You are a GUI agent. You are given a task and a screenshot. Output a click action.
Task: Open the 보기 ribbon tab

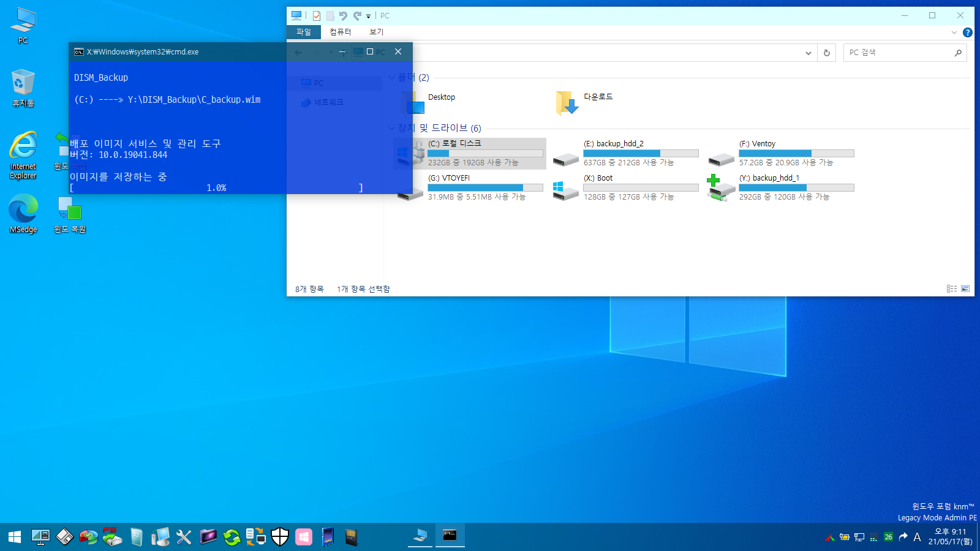pos(377,32)
